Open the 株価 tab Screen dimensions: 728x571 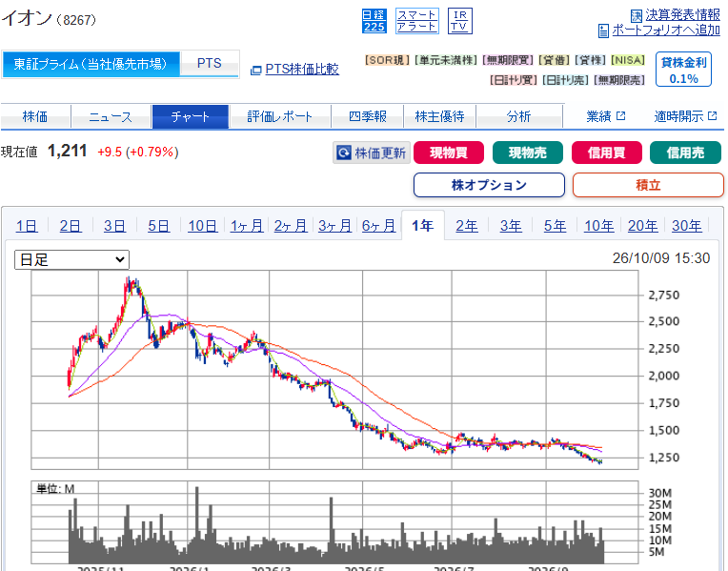coord(35,116)
